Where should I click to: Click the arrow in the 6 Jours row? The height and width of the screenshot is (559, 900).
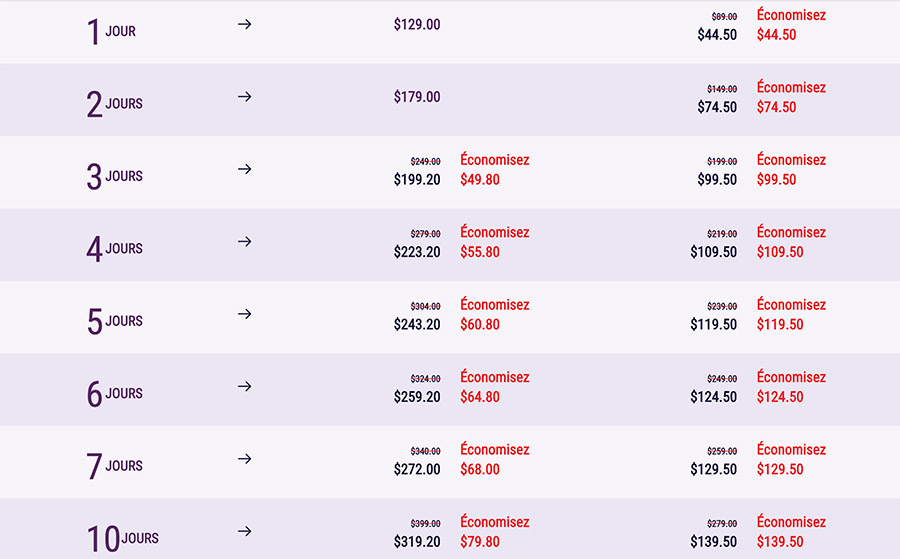point(244,387)
